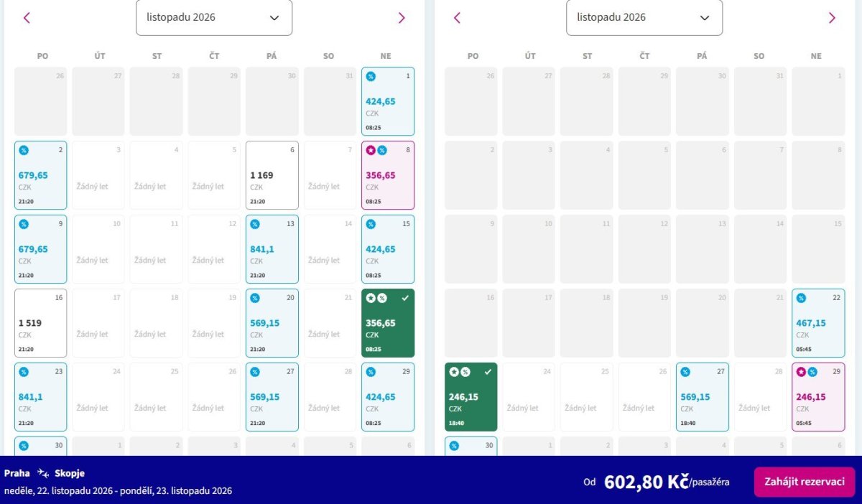Select outbound November 13 flight for 841,1 CZK
The width and height of the screenshot is (862, 504).
(x=272, y=249)
